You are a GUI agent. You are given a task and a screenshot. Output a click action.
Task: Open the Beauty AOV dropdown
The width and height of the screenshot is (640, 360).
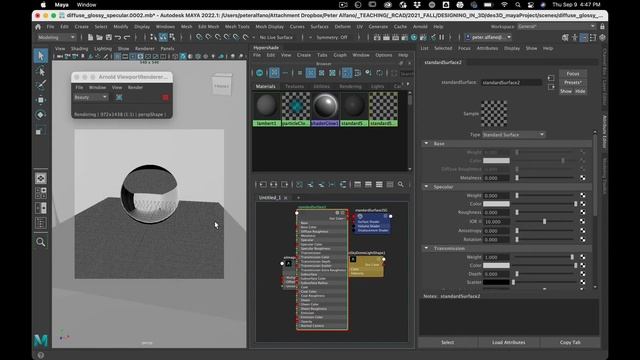pyautogui.click(x=90, y=97)
